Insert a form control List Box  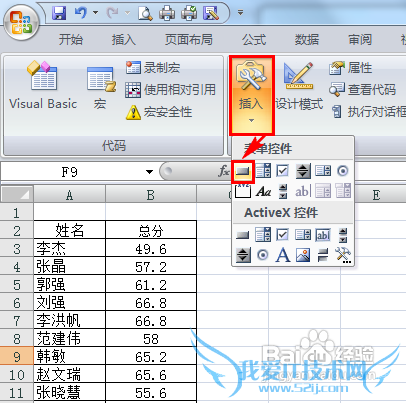323,171
